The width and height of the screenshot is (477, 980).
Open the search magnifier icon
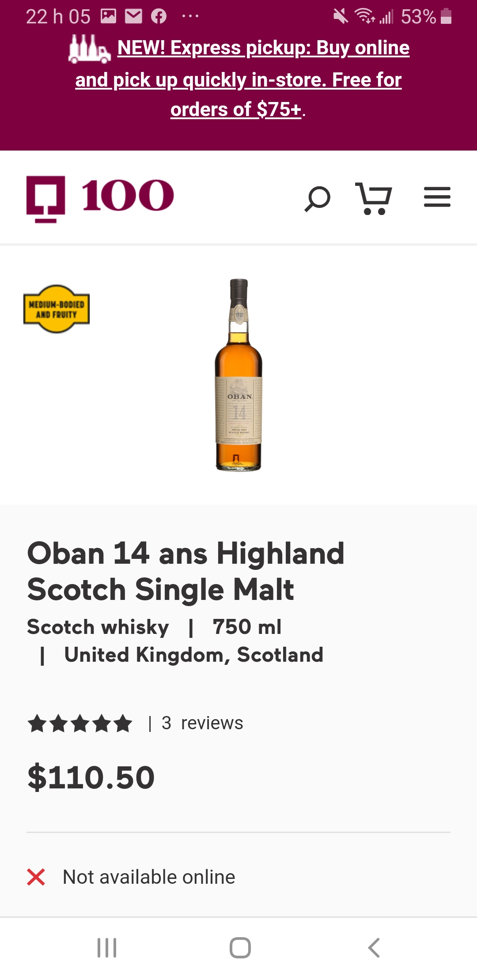coord(317,199)
